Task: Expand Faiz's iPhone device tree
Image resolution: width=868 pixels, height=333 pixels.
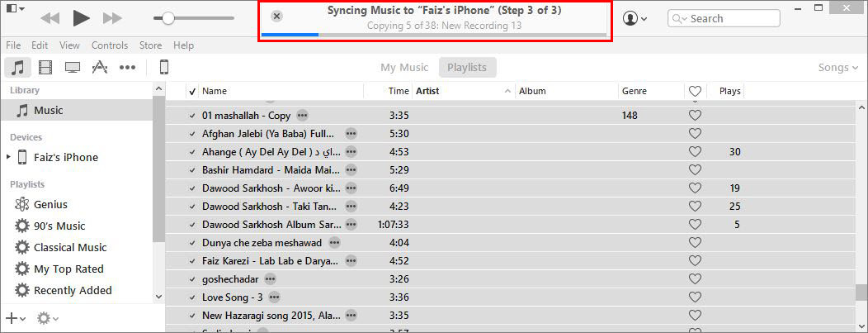Action: coord(8,157)
